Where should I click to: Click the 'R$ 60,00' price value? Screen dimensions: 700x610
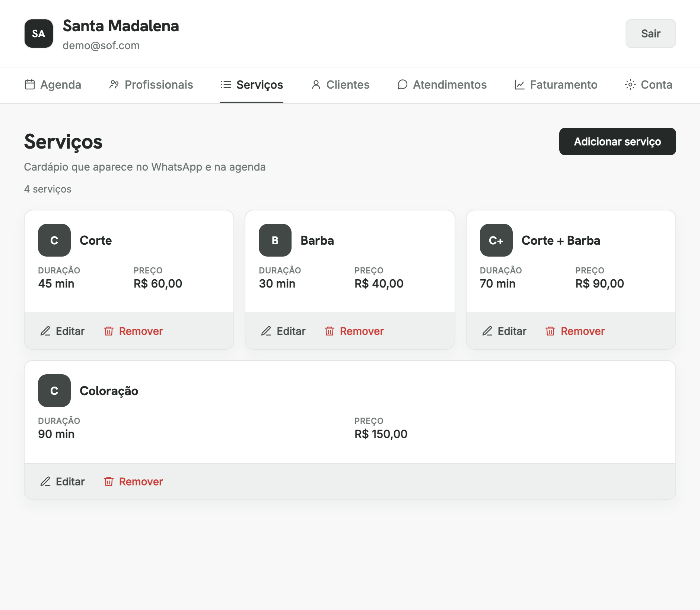tap(158, 284)
